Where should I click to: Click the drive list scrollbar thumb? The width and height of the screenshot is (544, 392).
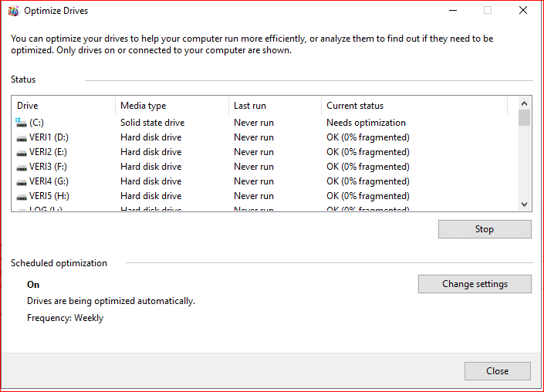click(x=525, y=118)
